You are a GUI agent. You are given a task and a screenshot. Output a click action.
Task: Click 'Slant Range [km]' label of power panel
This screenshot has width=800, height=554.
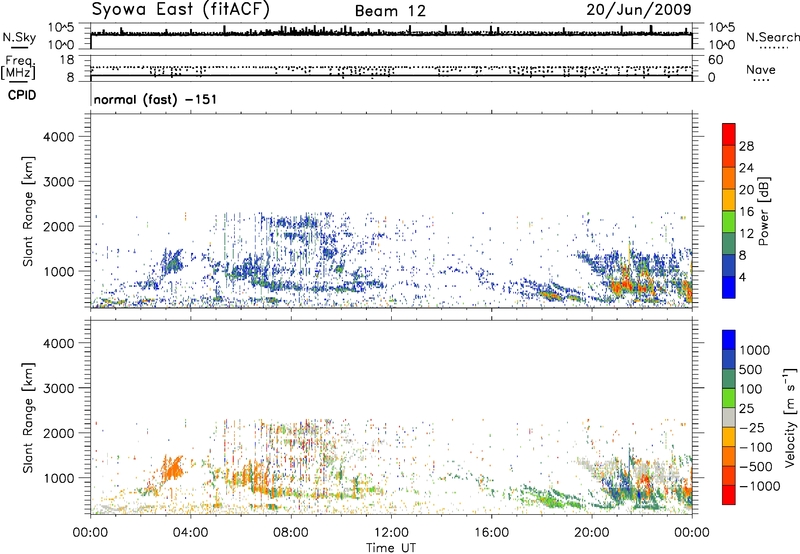(x=28, y=211)
